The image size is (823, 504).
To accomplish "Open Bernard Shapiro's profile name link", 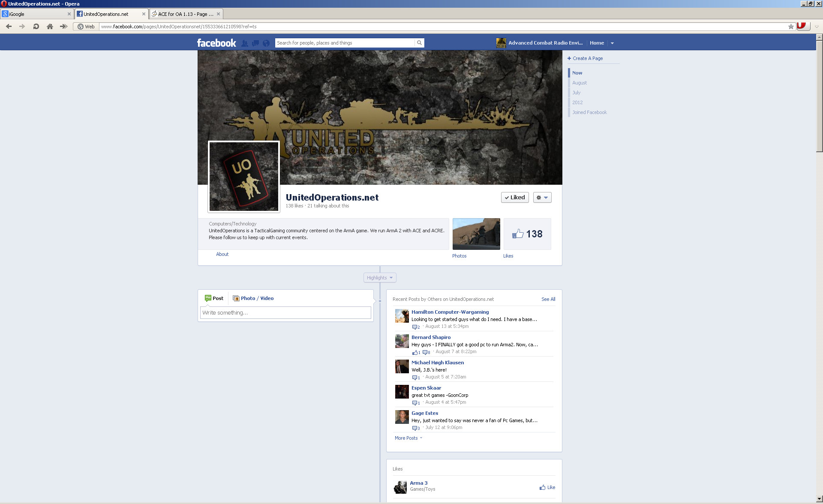I will pyautogui.click(x=431, y=337).
